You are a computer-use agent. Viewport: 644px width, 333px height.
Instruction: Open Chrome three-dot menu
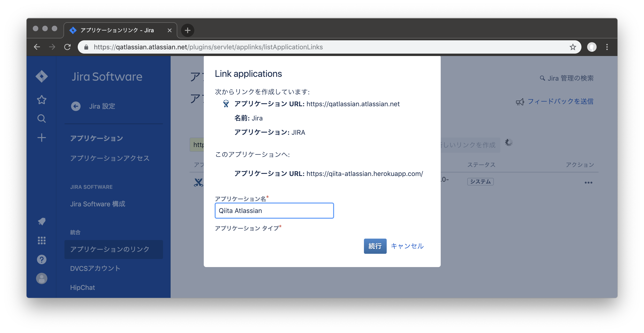click(607, 47)
